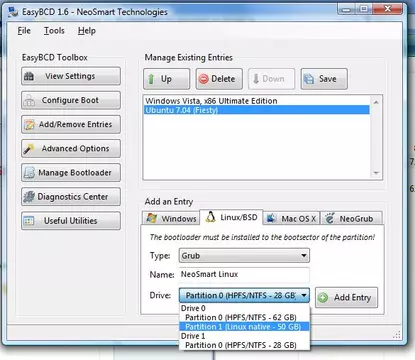The height and width of the screenshot is (360, 415).
Task: Switch to the Mac OS X tab
Action: [292, 219]
